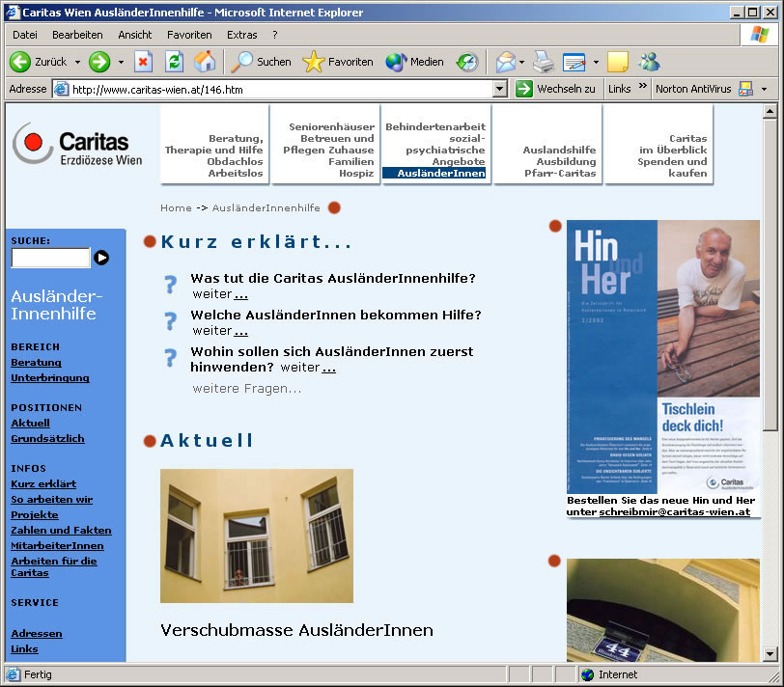
Task: Click the Auslandshilfe navigation item
Action: click(559, 150)
